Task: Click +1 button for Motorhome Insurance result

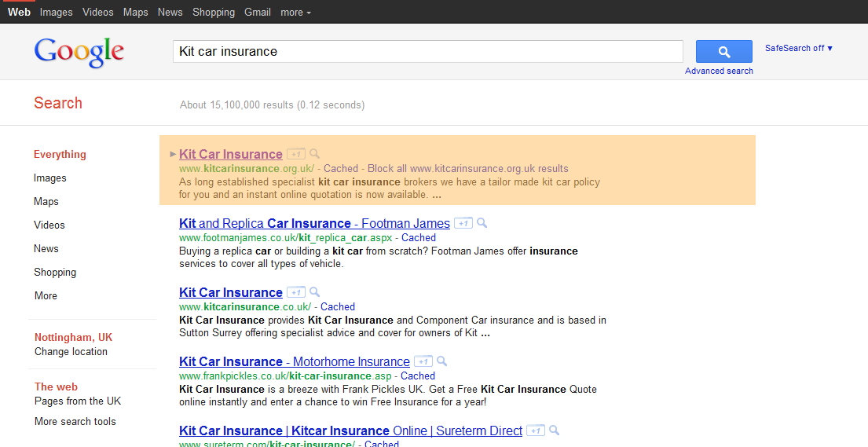Action: [423, 361]
